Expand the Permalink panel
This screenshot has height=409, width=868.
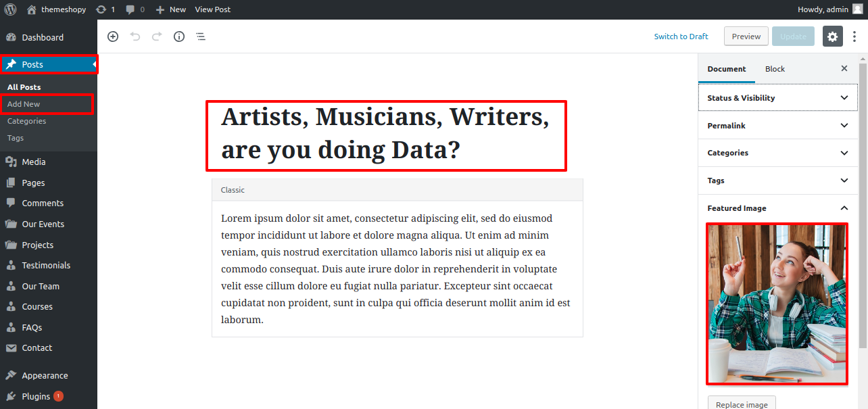pos(777,126)
